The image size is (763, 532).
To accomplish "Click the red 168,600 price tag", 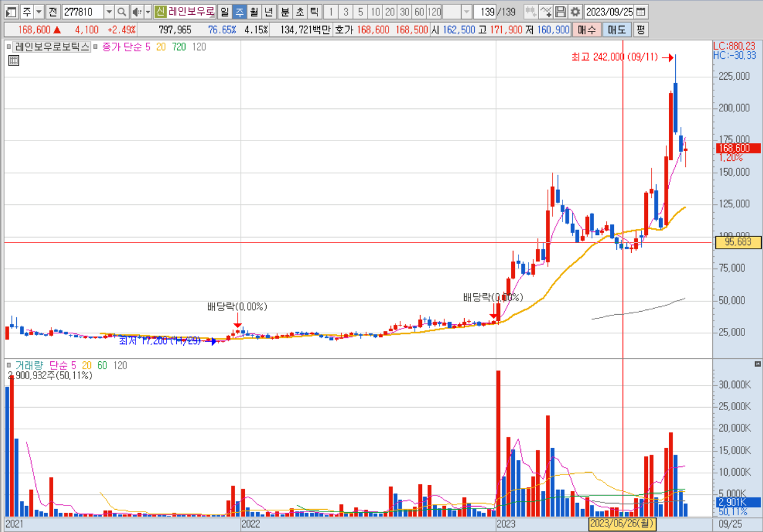I will pos(738,148).
